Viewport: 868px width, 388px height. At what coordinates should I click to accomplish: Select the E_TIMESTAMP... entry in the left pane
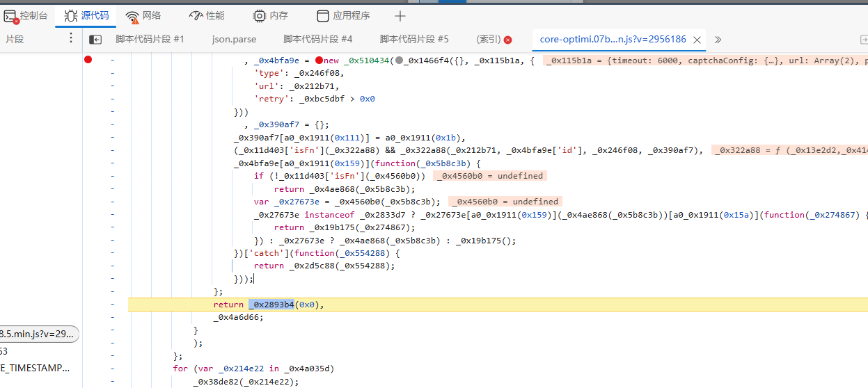(35, 369)
